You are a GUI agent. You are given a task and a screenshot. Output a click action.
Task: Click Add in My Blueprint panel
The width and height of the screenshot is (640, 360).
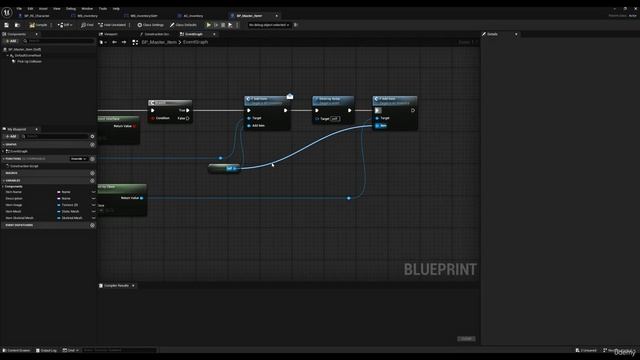click(x=11, y=136)
